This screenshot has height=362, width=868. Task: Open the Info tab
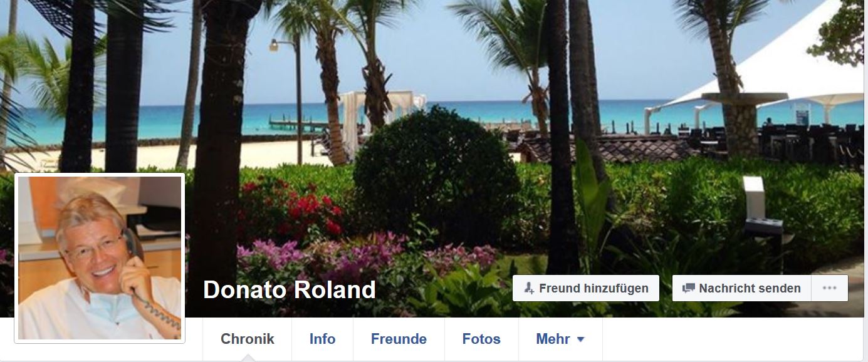click(x=322, y=339)
